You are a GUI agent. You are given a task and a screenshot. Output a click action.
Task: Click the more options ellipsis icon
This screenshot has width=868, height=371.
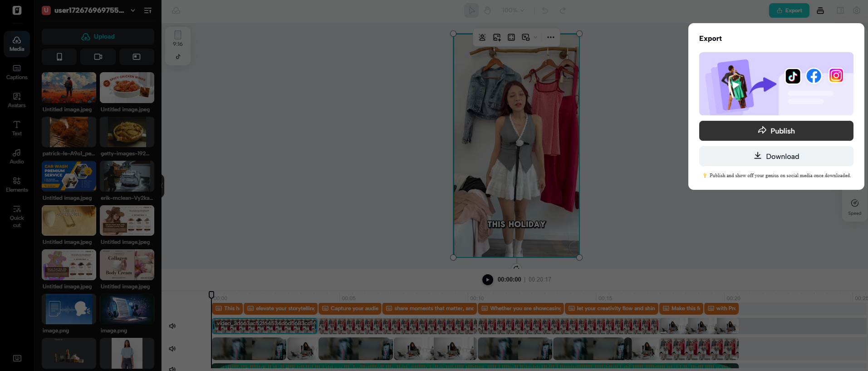tap(550, 37)
